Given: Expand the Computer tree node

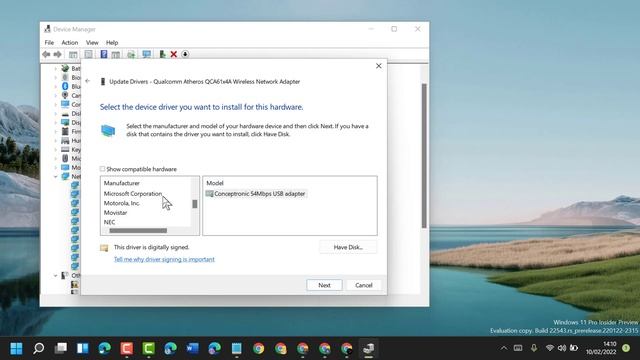Looking at the screenshot, I should (x=56, y=104).
